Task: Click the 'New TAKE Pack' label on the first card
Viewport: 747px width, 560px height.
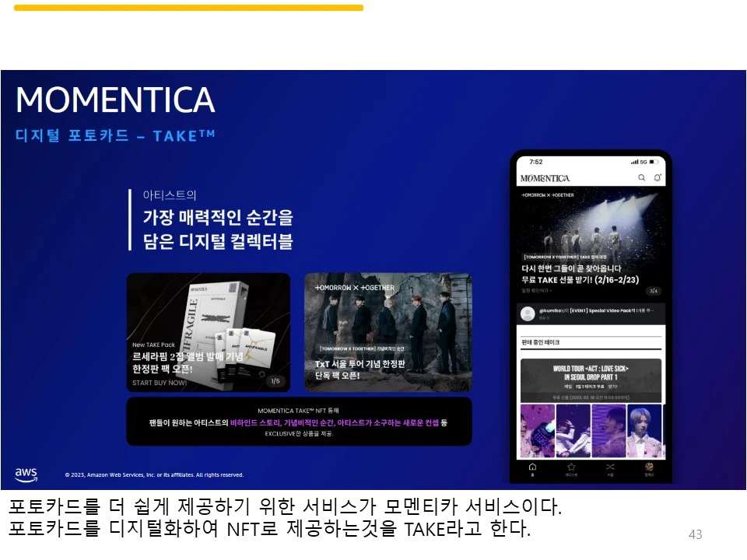Action: (x=153, y=345)
